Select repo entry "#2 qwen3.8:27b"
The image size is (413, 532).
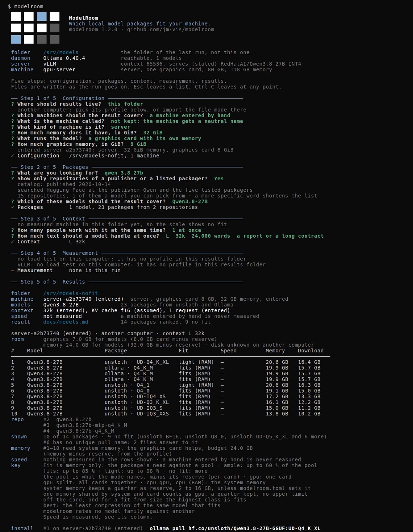[67, 419]
